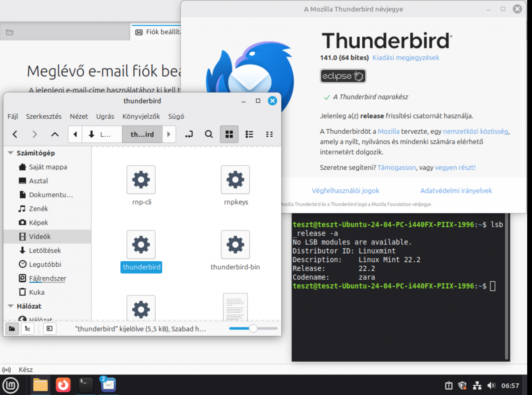
Task: Open Végfelhasználói jogok link
Action: click(345, 191)
